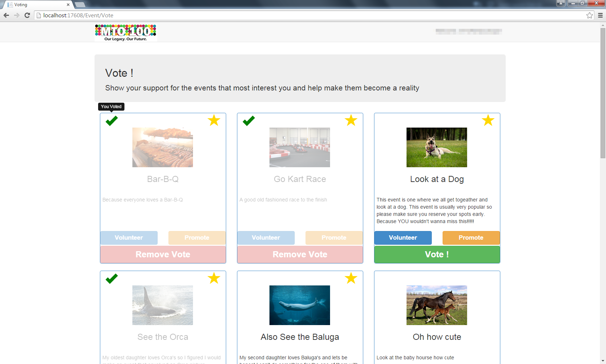Viewport: 606px width, 364px height.
Task: Click the gold star on Go Kart Race card
Action: [x=351, y=120]
